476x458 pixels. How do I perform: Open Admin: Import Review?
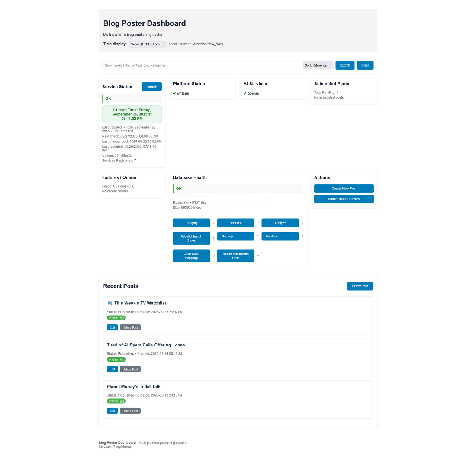coord(344,199)
